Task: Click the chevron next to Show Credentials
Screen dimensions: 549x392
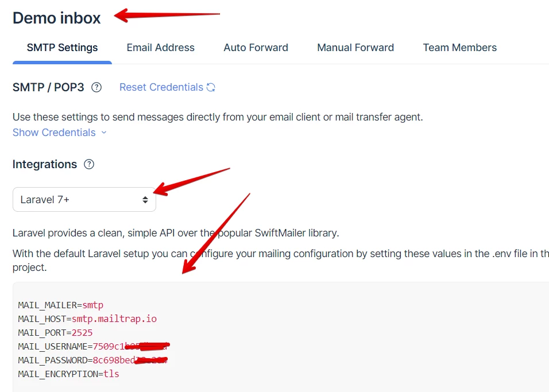Action: [x=104, y=133]
